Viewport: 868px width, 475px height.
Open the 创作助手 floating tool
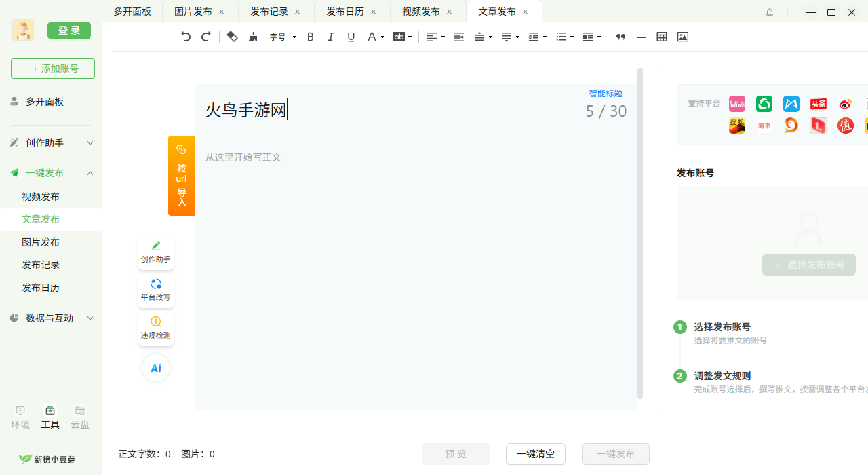pos(156,252)
